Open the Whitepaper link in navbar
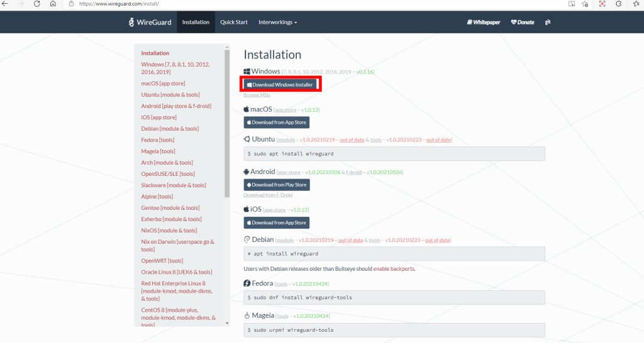Image resolution: width=644 pixels, height=343 pixels. click(484, 22)
